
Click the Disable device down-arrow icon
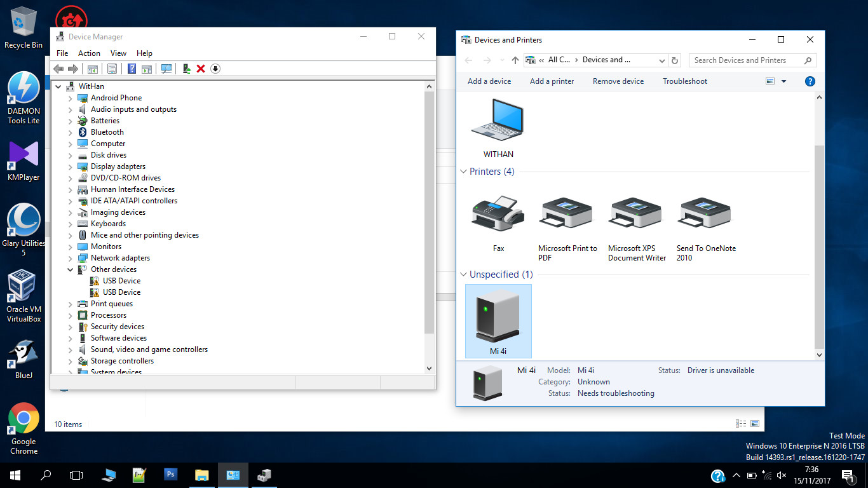pos(215,69)
